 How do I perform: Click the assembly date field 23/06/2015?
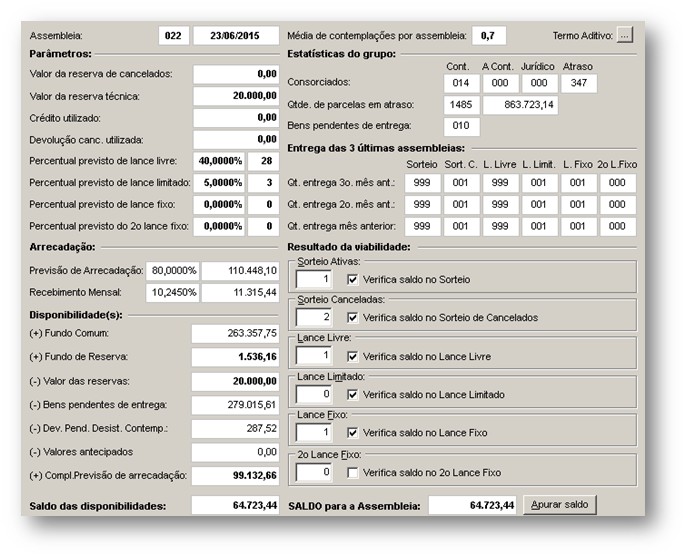[236, 35]
